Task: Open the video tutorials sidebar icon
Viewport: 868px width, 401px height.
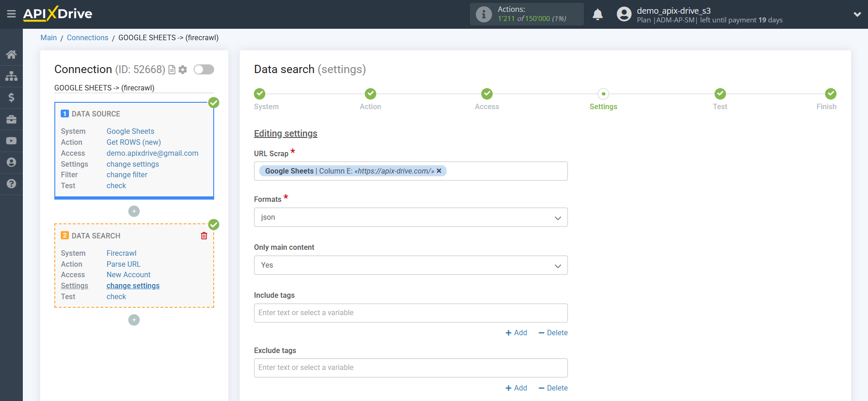Action: [11, 141]
